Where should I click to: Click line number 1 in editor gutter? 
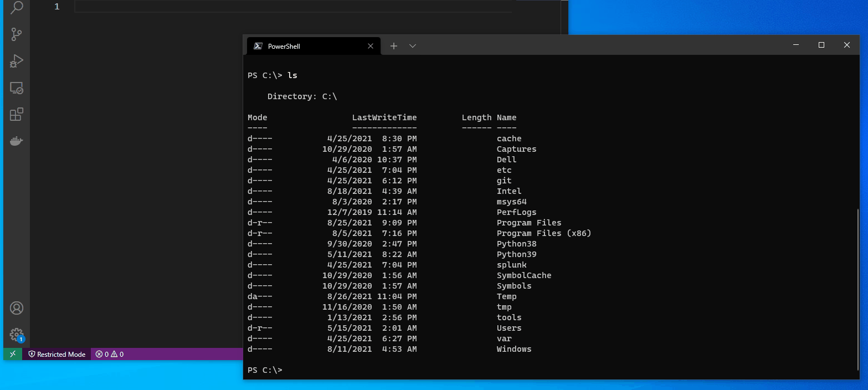point(57,7)
